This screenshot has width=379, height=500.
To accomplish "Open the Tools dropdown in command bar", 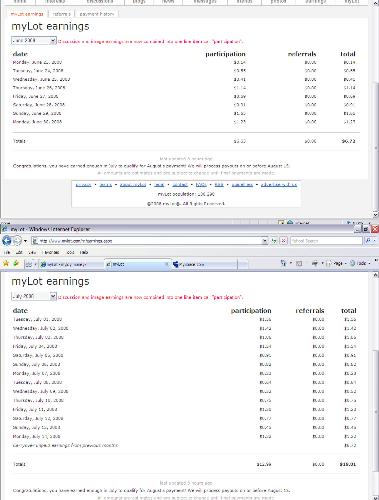I will point(360,263).
